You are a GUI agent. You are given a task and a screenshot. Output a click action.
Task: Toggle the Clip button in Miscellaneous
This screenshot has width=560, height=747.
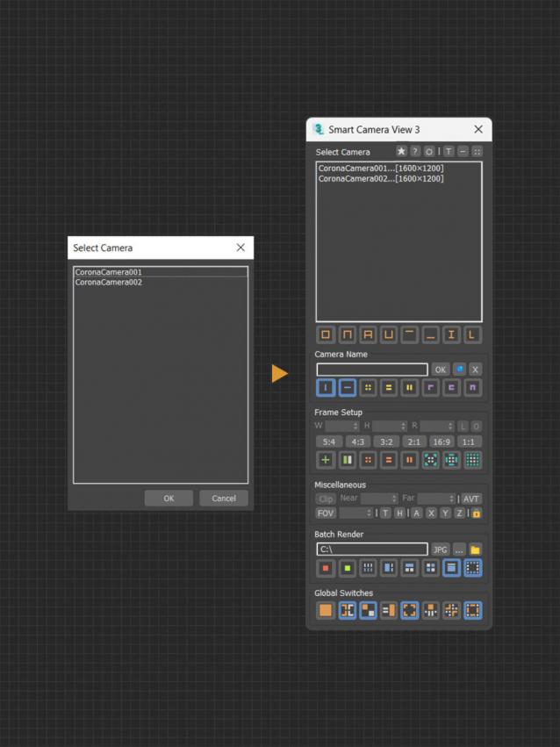pyautogui.click(x=326, y=499)
